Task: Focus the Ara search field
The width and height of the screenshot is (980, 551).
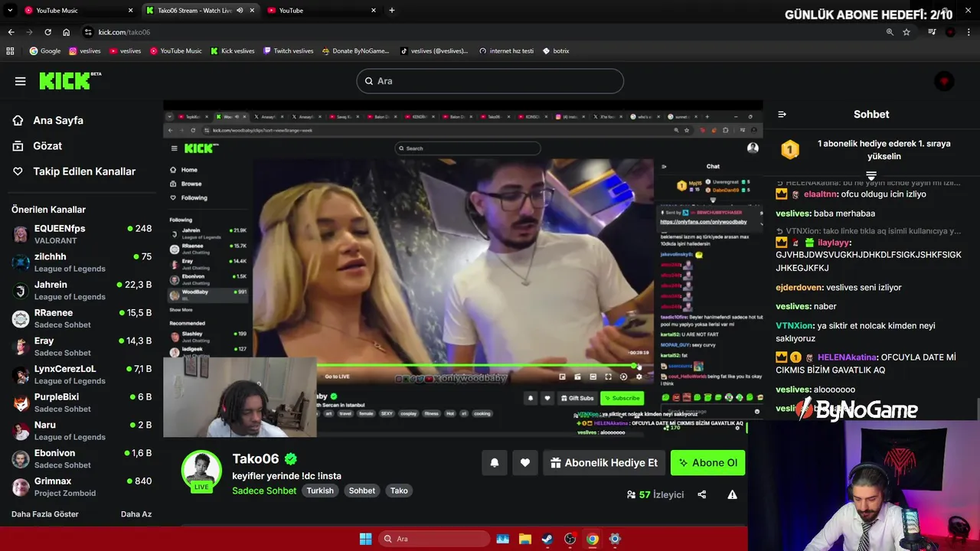Action: [x=490, y=81]
